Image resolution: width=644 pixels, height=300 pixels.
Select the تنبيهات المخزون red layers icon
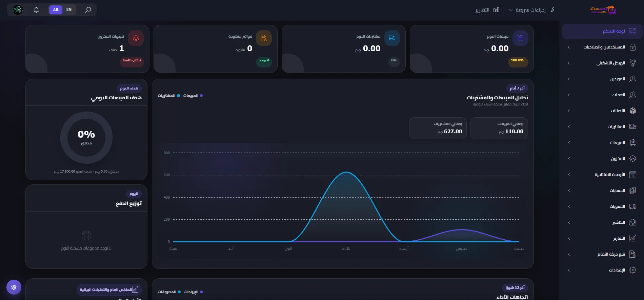136,38
